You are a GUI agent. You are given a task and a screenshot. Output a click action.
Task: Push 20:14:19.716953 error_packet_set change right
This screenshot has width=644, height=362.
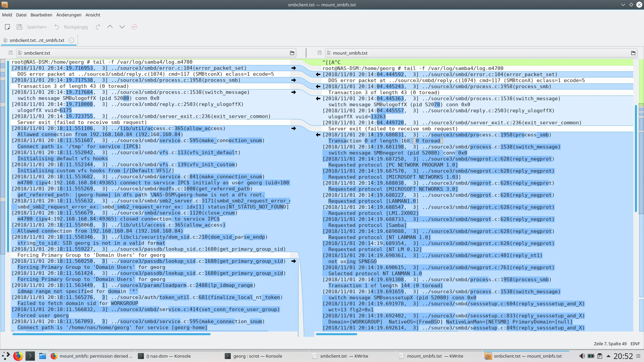pos(294,68)
